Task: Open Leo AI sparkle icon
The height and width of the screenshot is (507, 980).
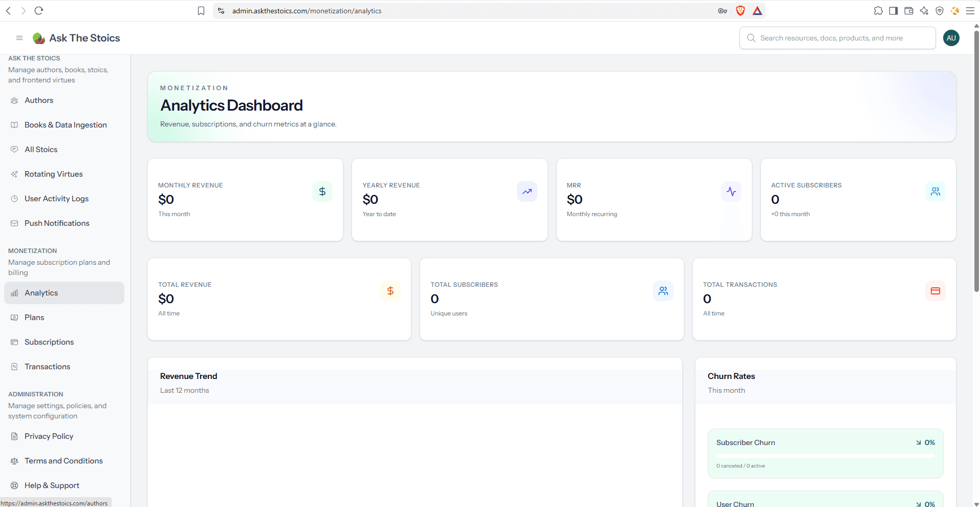Action: click(x=924, y=11)
